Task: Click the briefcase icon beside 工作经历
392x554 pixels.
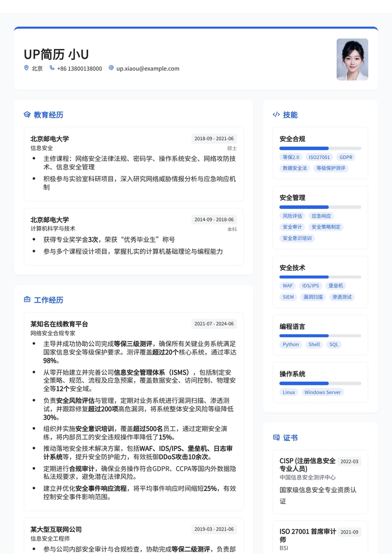Action: (x=26, y=300)
